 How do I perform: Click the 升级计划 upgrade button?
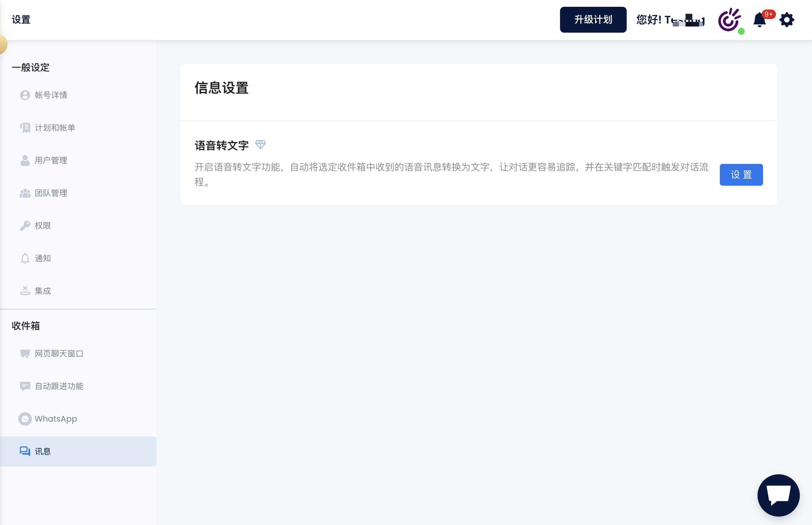(593, 20)
